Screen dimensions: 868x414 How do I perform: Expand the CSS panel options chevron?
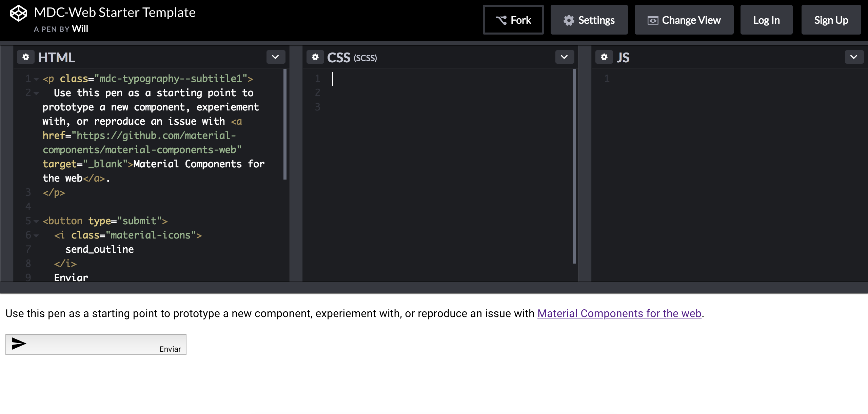tap(564, 57)
